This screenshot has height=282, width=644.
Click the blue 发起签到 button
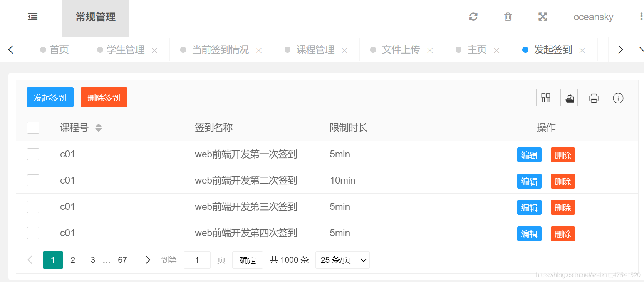pos(50,97)
